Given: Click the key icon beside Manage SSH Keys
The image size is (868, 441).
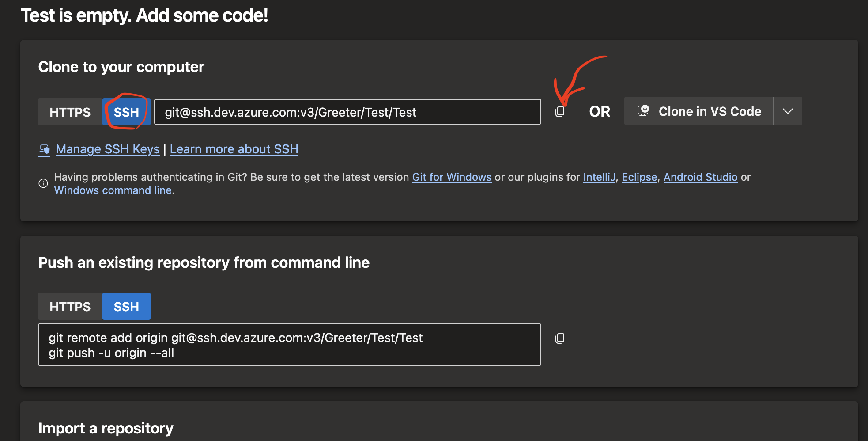Looking at the screenshot, I should pyautogui.click(x=44, y=149).
